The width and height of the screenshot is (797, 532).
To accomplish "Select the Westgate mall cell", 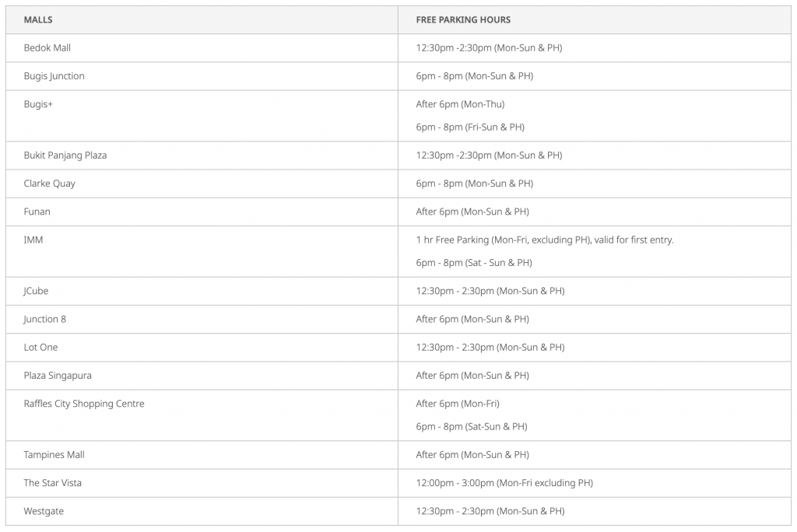I will coord(44,511).
